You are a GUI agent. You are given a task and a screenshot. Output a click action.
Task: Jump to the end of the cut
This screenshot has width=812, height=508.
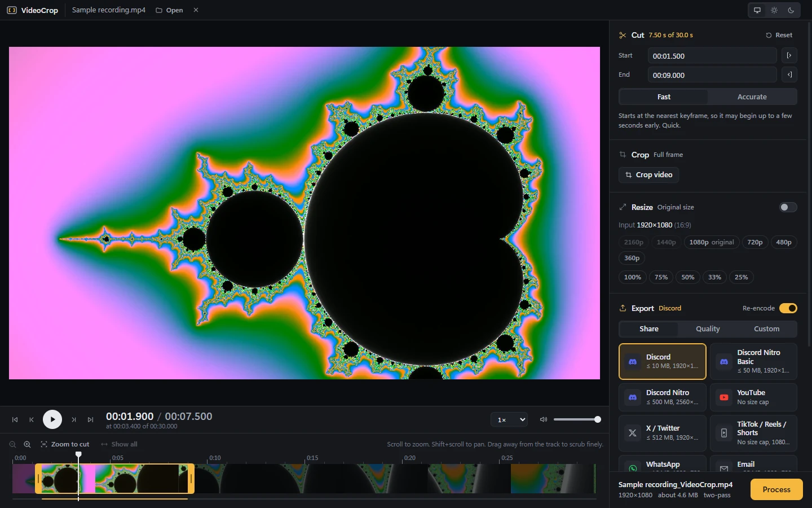[x=90, y=419]
